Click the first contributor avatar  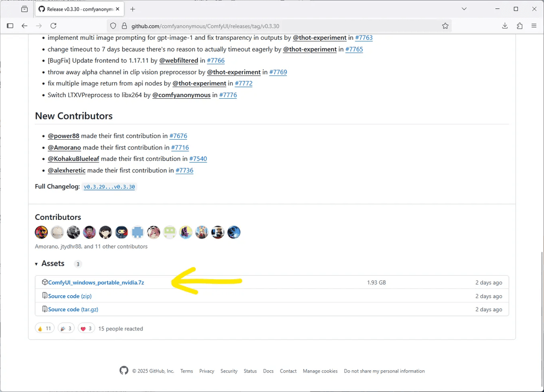pyautogui.click(x=41, y=232)
